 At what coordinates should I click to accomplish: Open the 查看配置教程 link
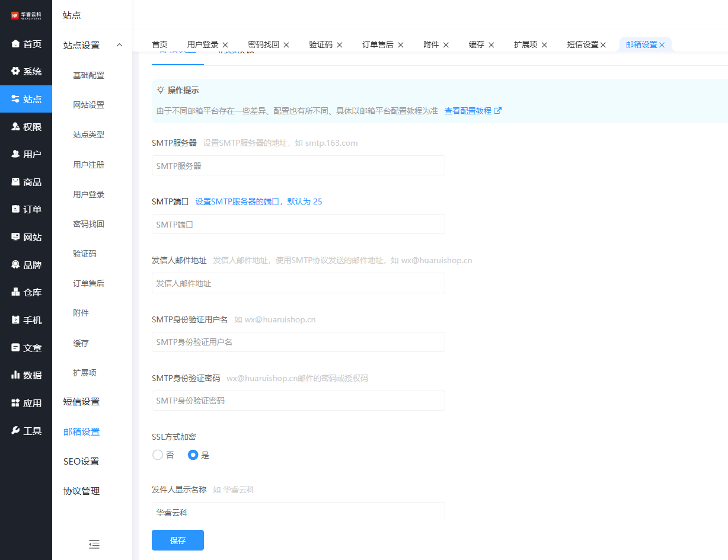pyautogui.click(x=472, y=111)
